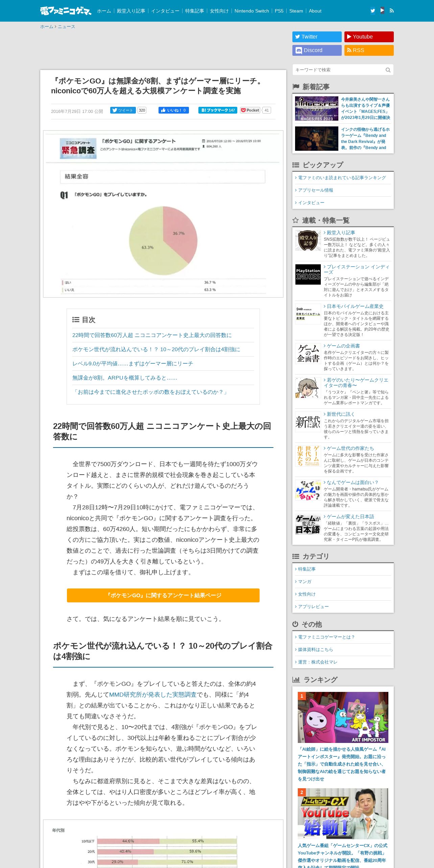Click ホーム breadcrumb link
Image resolution: width=434 pixels, height=868 pixels.
(x=47, y=27)
